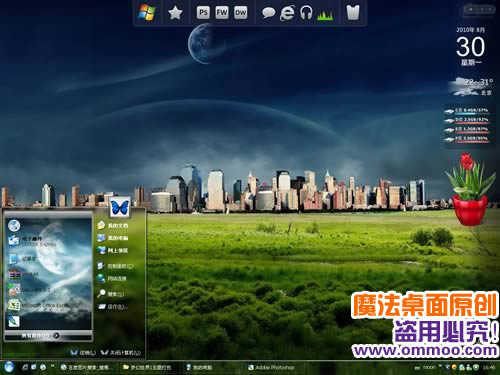Click the butterfly user picture in start menu
This screenshot has width=500, height=375.
click(x=120, y=207)
